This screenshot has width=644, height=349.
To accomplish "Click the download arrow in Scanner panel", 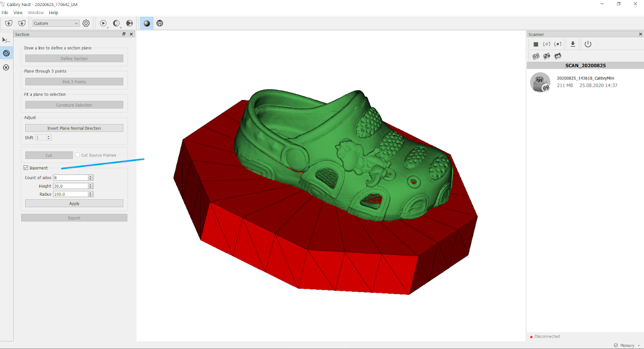I will [x=573, y=44].
